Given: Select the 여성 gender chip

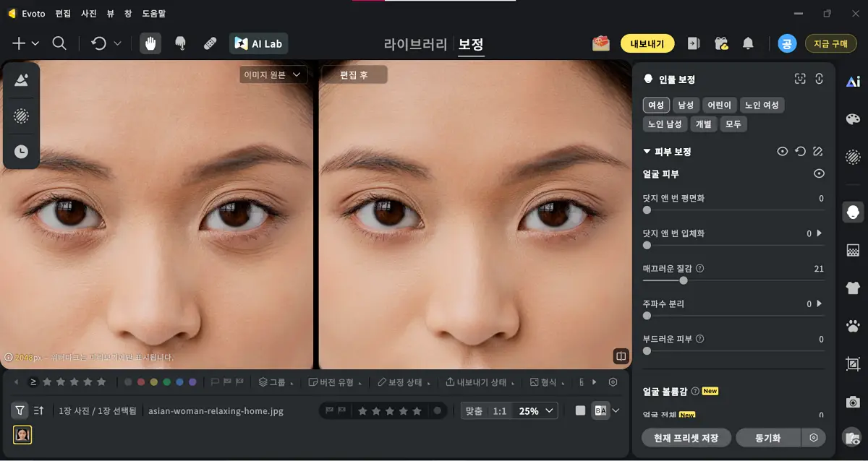Looking at the screenshot, I should tap(656, 105).
